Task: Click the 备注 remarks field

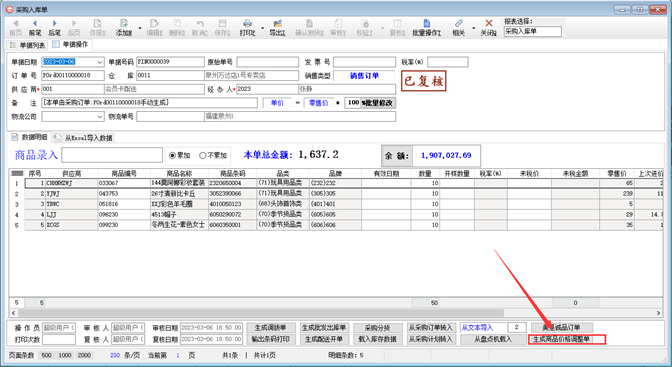Action: pyautogui.click(x=150, y=103)
